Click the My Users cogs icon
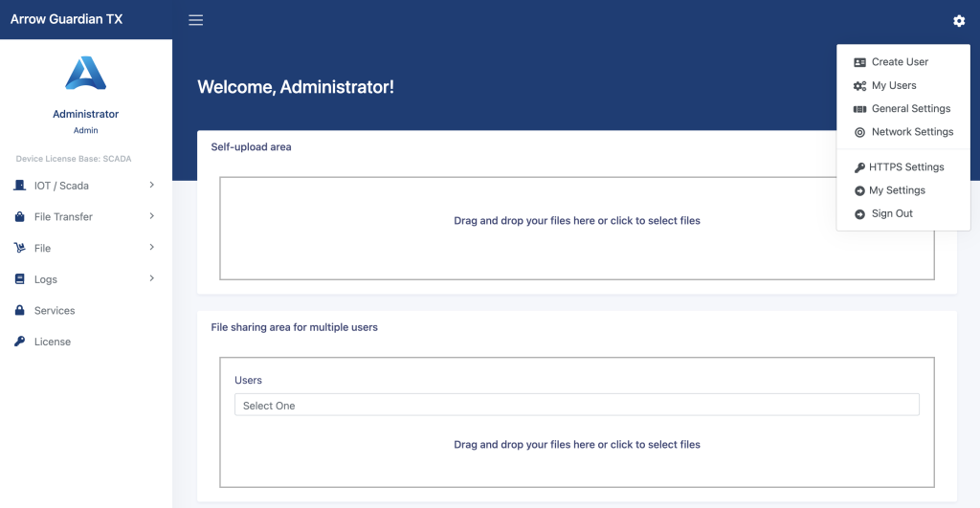Viewport: 980px width, 508px height. [x=860, y=85]
